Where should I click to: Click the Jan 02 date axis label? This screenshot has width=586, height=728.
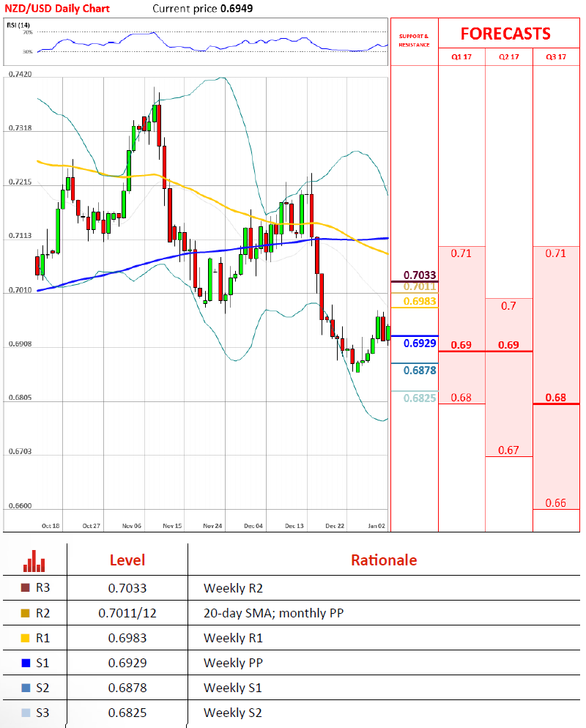tap(377, 526)
